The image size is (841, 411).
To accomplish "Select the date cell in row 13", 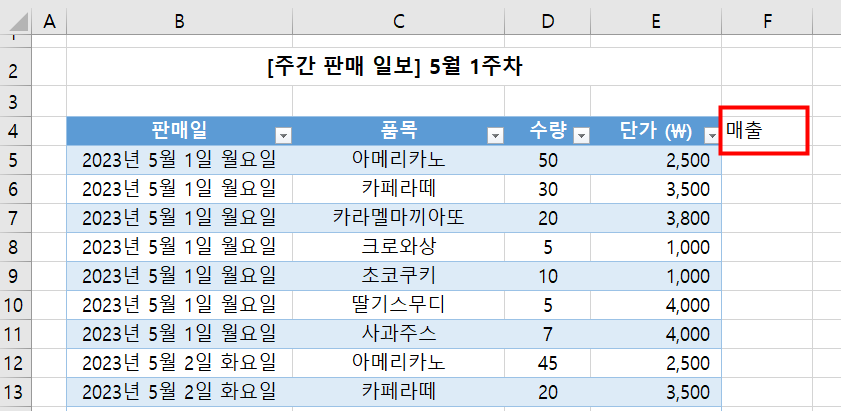I will pyautogui.click(x=180, y=392).
